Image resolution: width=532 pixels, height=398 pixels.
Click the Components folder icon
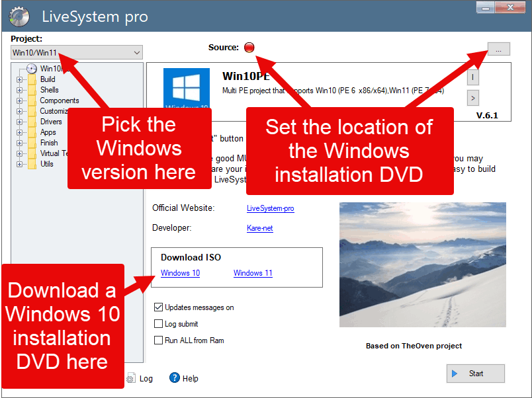click(32, 100)
